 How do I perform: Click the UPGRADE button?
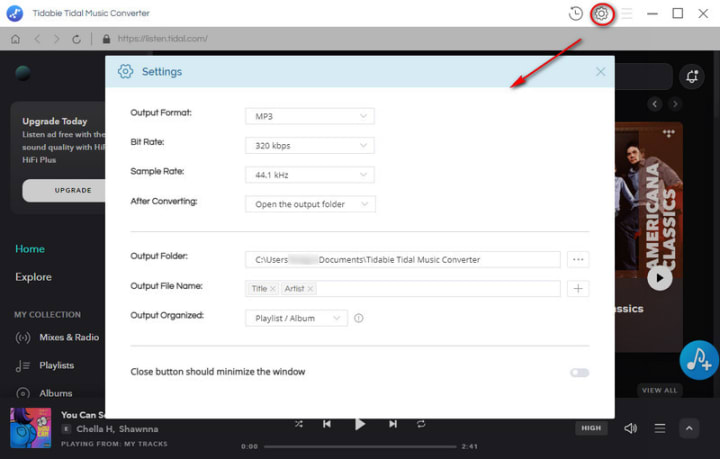coord(64,190)
